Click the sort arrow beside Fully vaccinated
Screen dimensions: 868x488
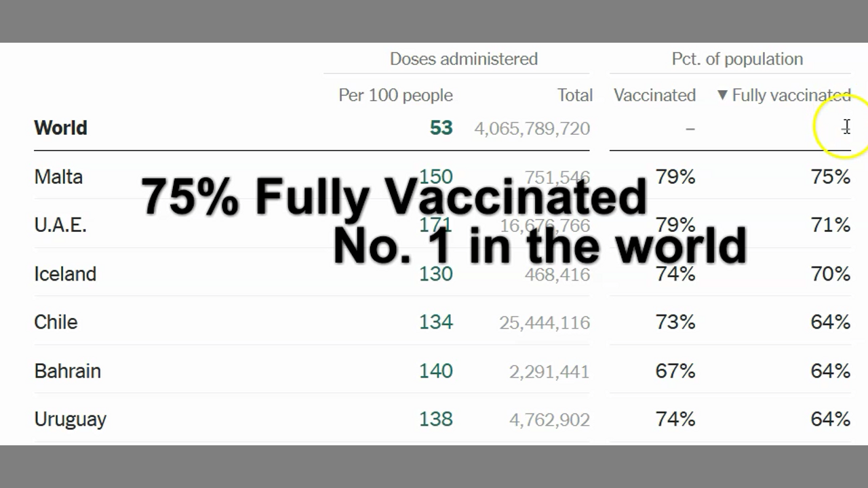tap(722, 96)
